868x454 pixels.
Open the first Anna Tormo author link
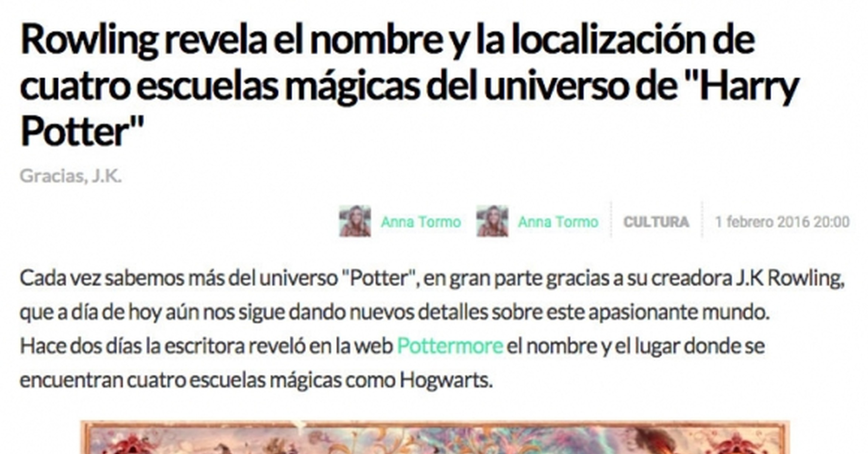[421, 222]
